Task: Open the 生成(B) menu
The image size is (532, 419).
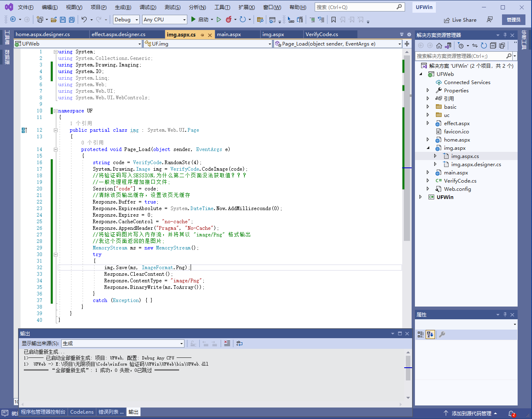Action: (123, 7)
